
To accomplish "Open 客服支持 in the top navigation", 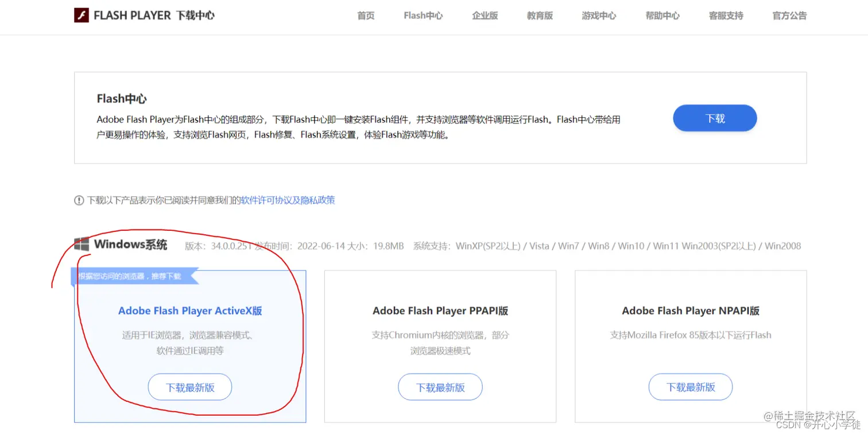I will click(725, 15).
